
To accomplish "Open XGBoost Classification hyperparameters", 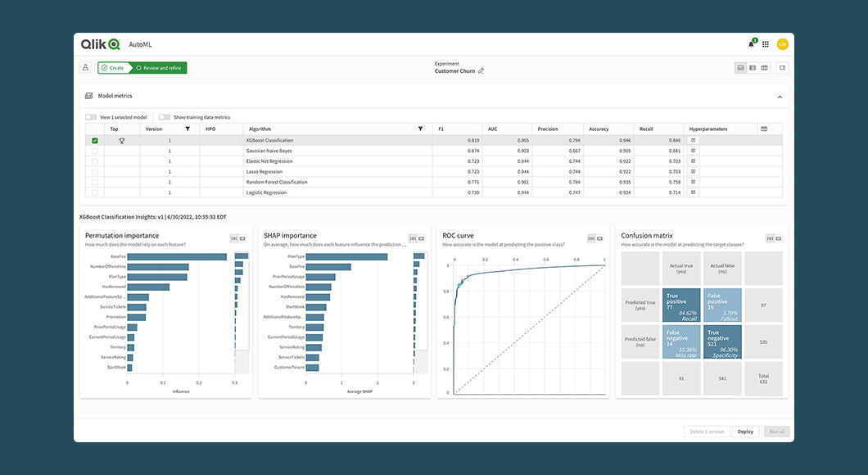I will 693,141.
